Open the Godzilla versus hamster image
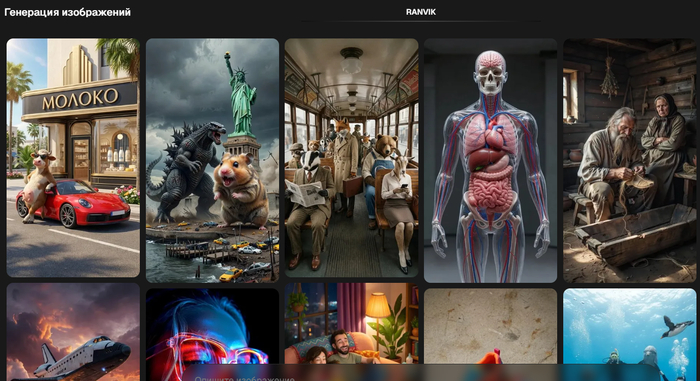The height and width of the screenshot is (381, 700). [x=212, y=160]
